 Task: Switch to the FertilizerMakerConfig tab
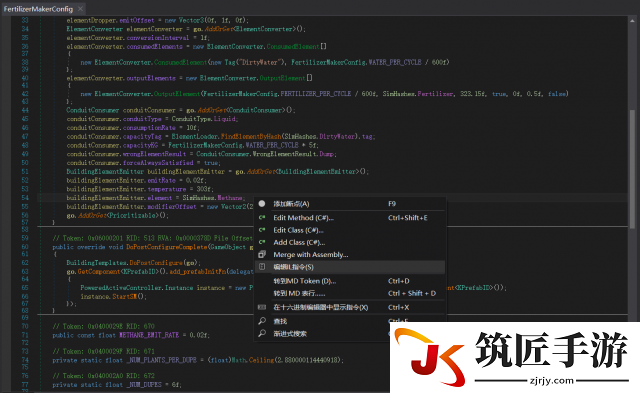(x=38, y=9)
